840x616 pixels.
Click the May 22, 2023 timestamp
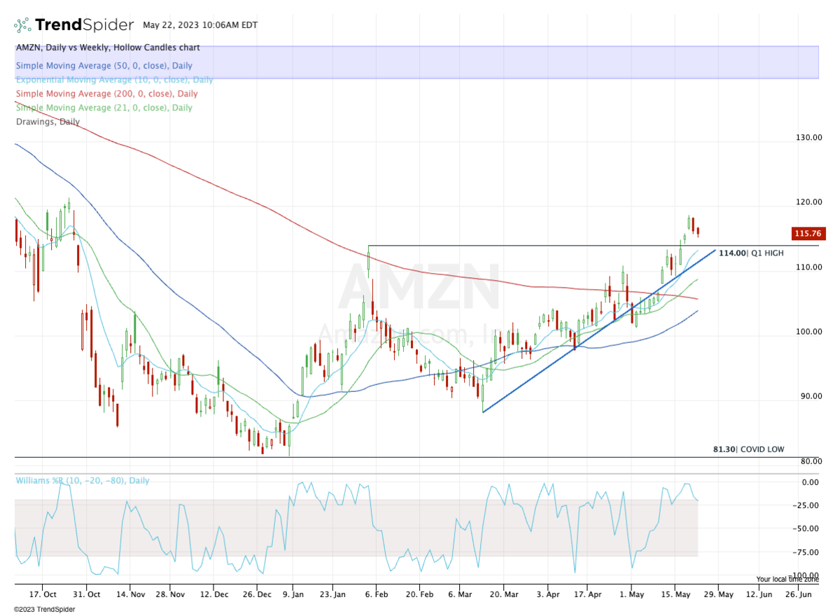point(200,25)
